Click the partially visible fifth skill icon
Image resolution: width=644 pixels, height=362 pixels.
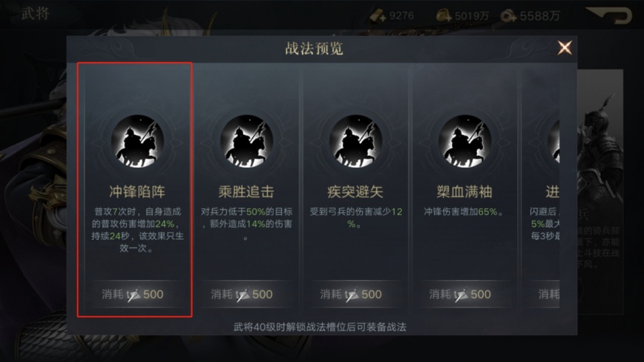[553, 141]
